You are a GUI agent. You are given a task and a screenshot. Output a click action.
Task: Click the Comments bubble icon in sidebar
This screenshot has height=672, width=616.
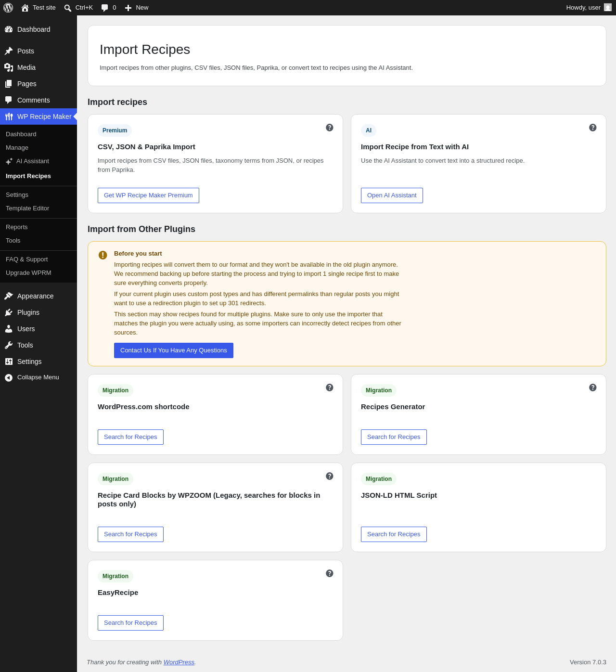(x=9, y=100)
